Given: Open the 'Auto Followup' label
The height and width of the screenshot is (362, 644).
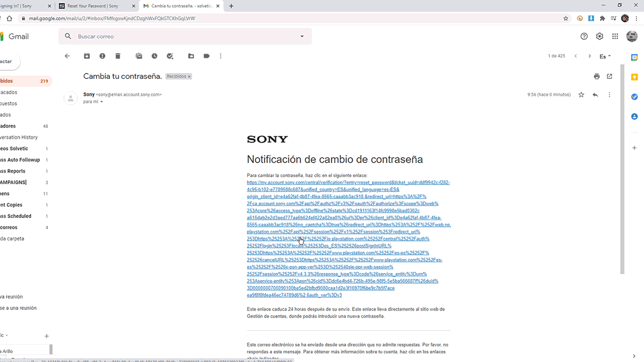Looking at the screenshot, I should 25,160.
